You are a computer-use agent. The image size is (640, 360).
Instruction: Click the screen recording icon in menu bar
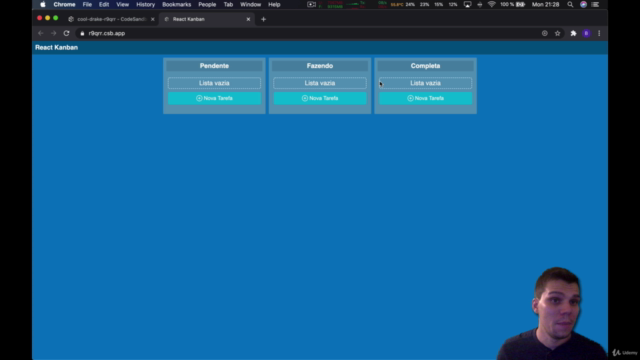pyautogui.click(x=311, y=4)
